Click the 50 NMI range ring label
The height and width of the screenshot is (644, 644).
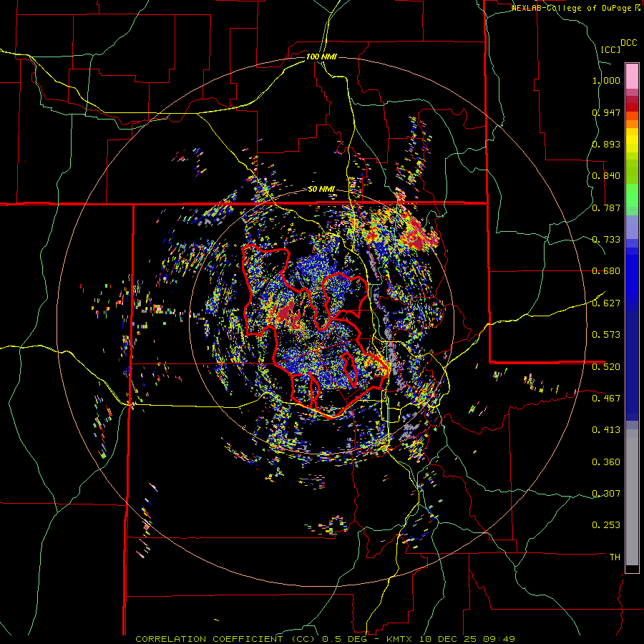click(x=321, y=190)
